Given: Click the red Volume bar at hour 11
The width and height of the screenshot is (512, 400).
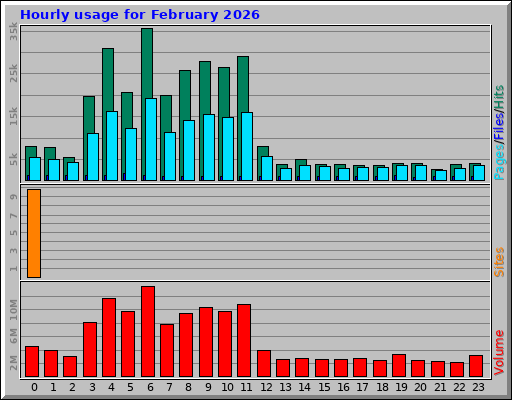Looking at the screenshot, I should (x=244, y=341).
